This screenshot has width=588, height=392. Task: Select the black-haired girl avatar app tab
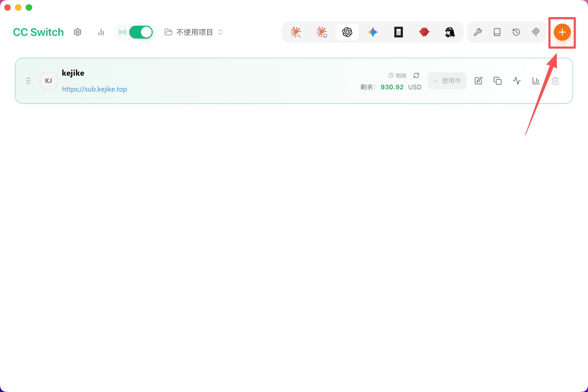click(x=450, y=32)
